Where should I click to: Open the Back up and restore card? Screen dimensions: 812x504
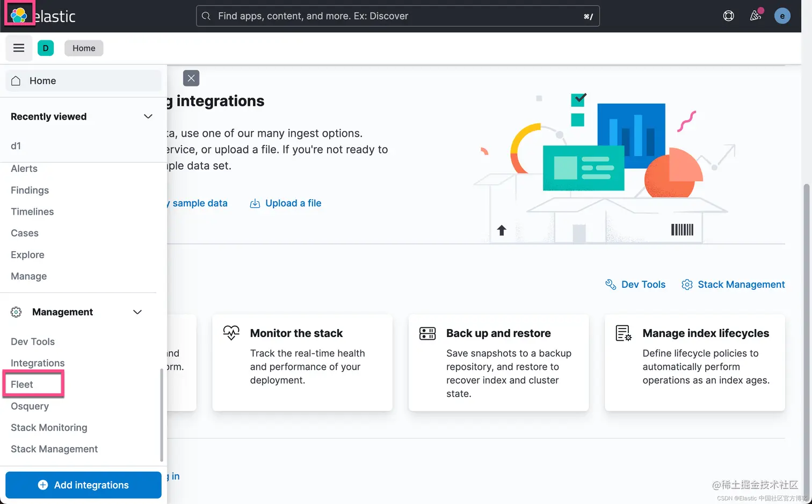498,363
